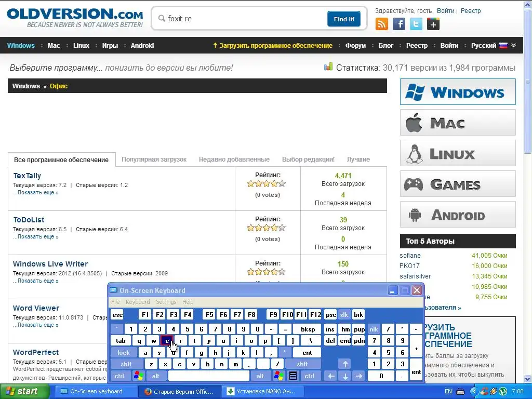
Task: Open the WordPerfect program link
Action: pos(36,352)
